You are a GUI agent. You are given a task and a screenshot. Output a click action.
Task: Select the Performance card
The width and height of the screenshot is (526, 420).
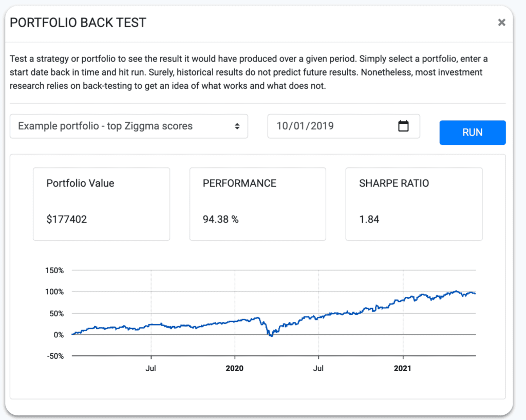coord(258,204)
